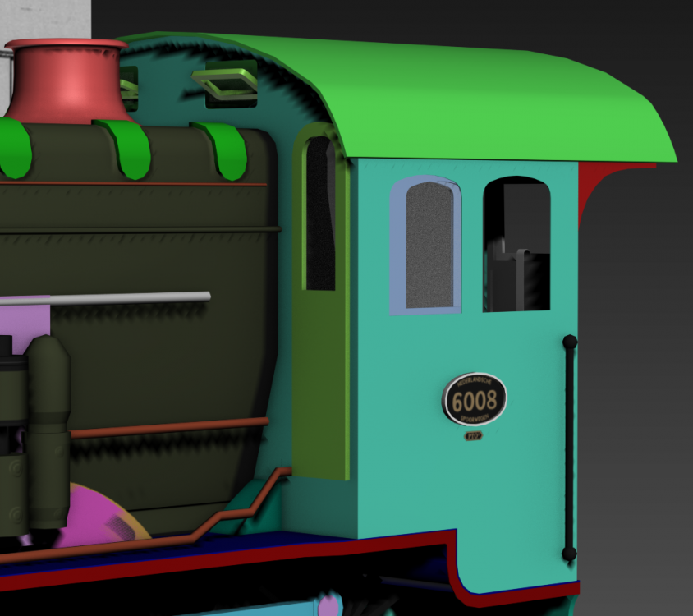
Task: Click the open cab window showing the interior
Action: [x=516, y=246]
